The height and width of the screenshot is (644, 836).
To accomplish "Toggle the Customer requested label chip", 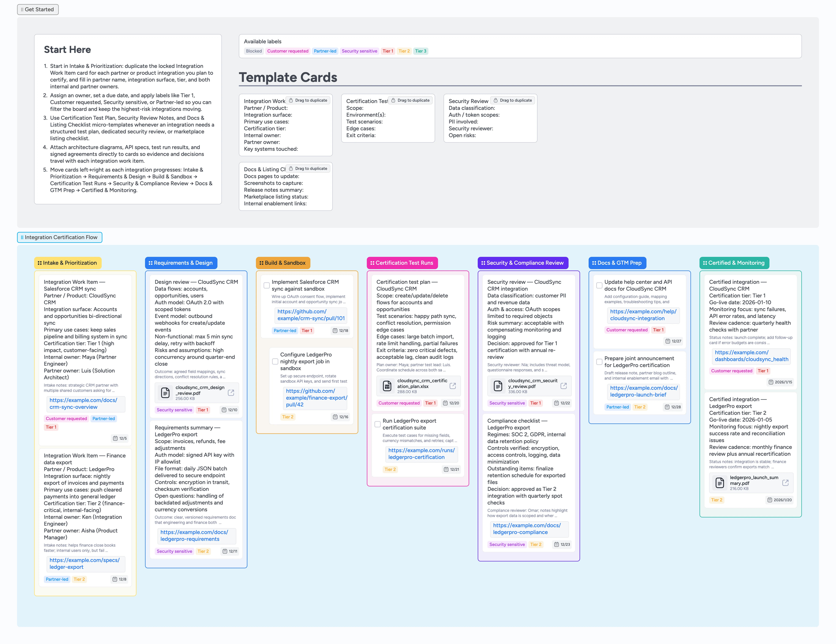I will (x=288, y=51).
